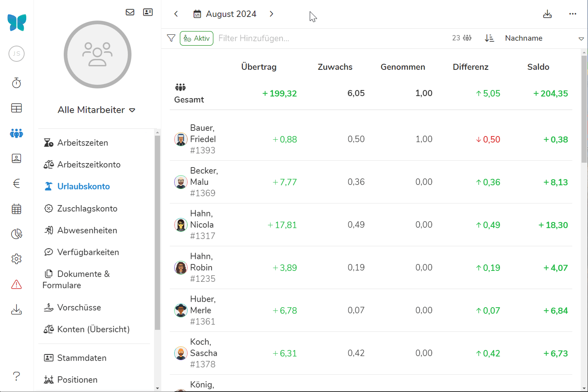Toggle the Aktiv filter chip

pos(196,38)
